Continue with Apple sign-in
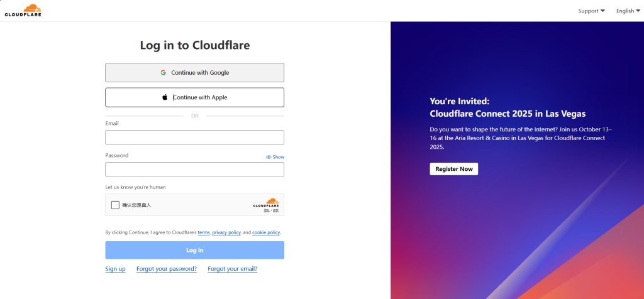This screenshot has width=644, height=299. (195, 97)
